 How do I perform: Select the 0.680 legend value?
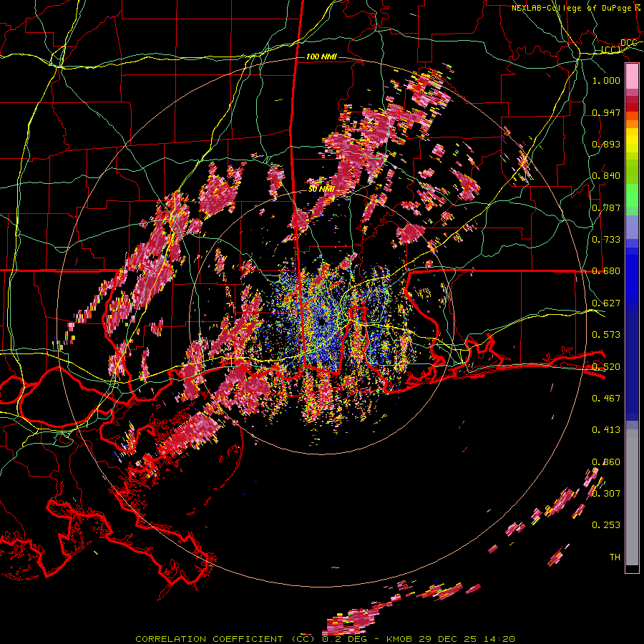point(606,271)
